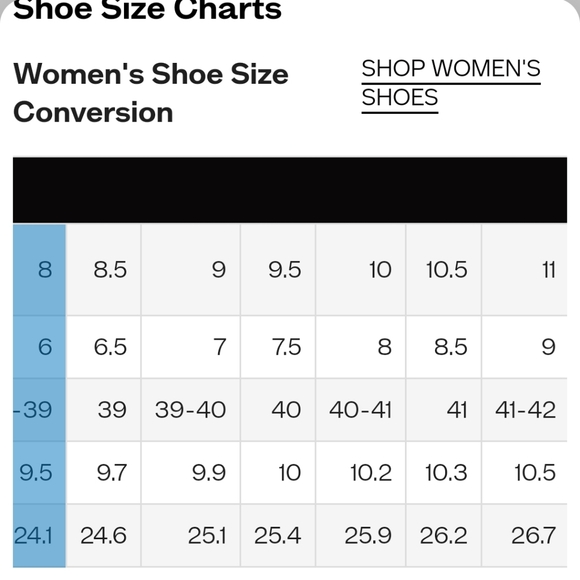Select the 39-40 size cell

pyautogui.click(x=191, y=410)
